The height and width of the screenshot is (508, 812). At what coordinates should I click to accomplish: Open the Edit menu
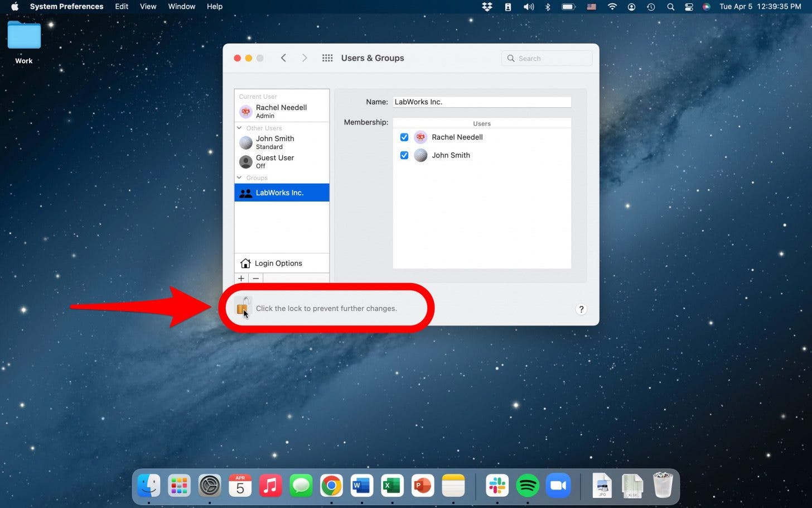(122, 7)
